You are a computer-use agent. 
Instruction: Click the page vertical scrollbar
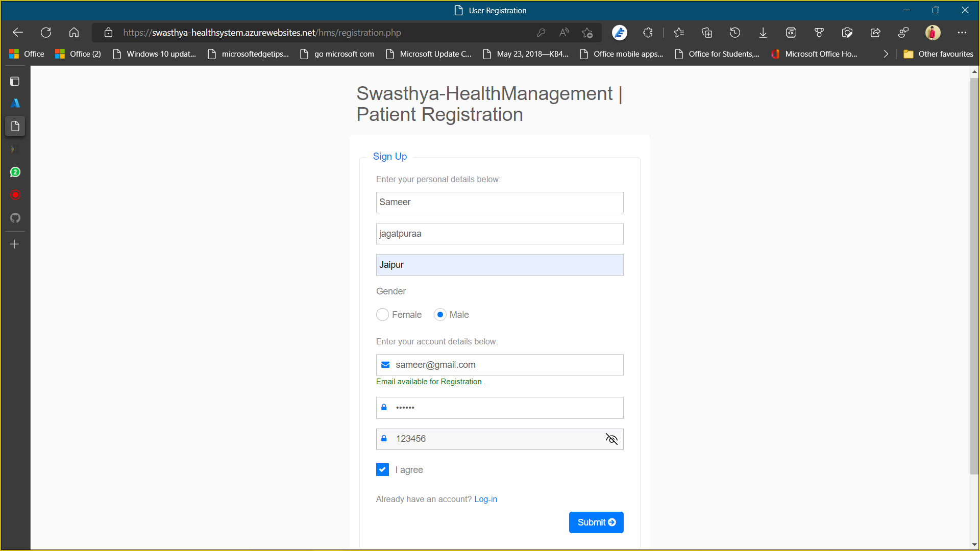974,275
